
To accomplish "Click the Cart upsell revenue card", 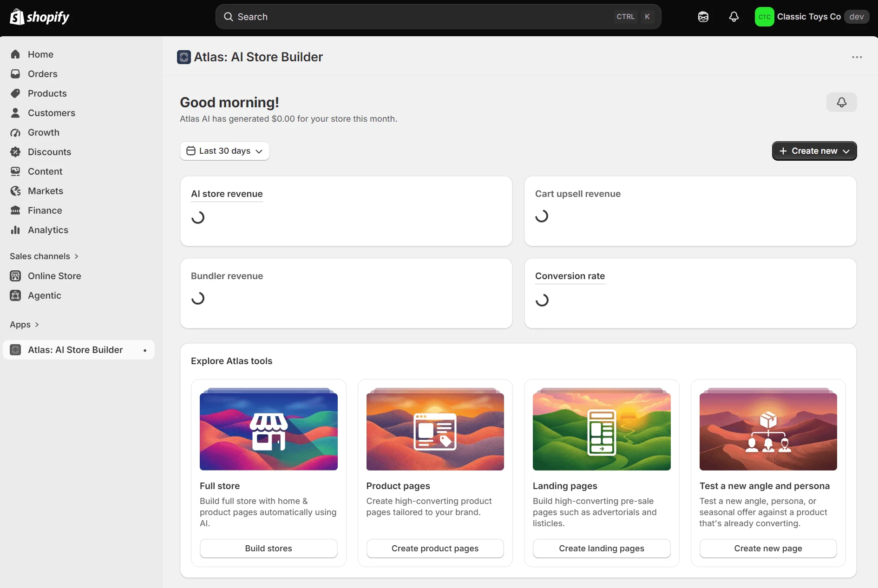I will pos(690,211).
